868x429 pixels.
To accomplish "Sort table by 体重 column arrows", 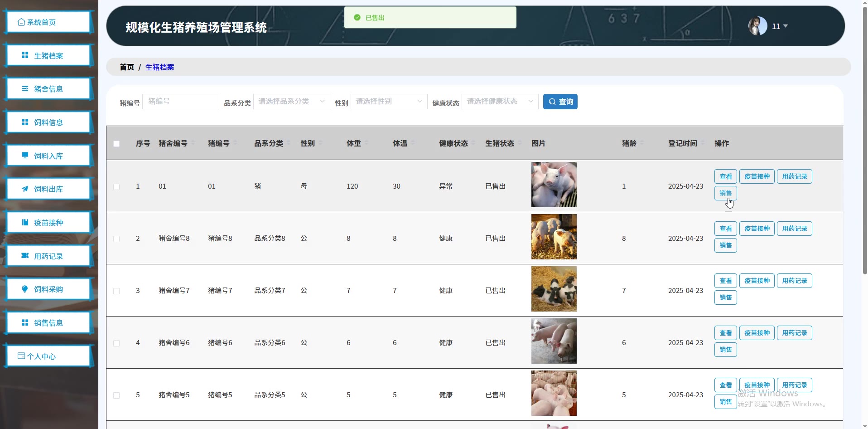I will click(366, 143).
